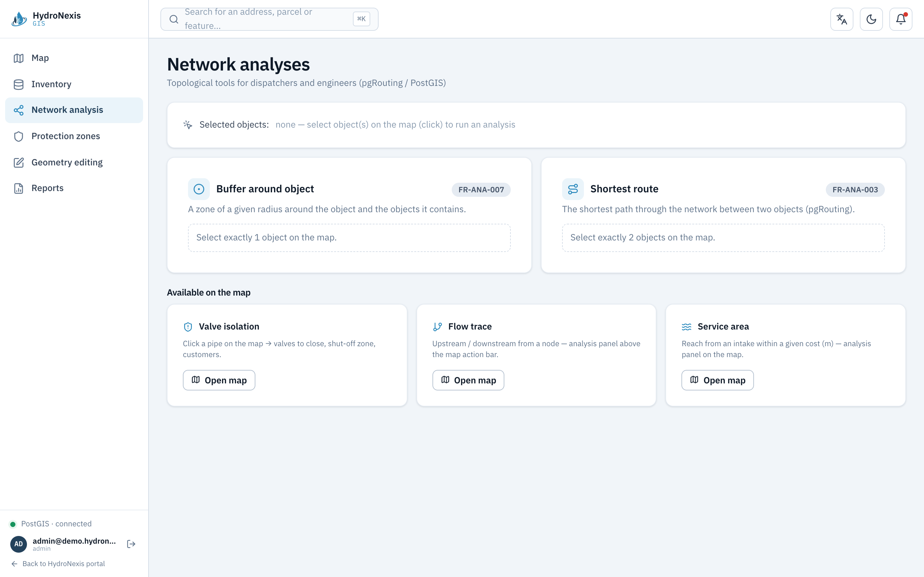Select Protection zones in sidebar
Screen dimensions: 924x577
tap(74, 136)
